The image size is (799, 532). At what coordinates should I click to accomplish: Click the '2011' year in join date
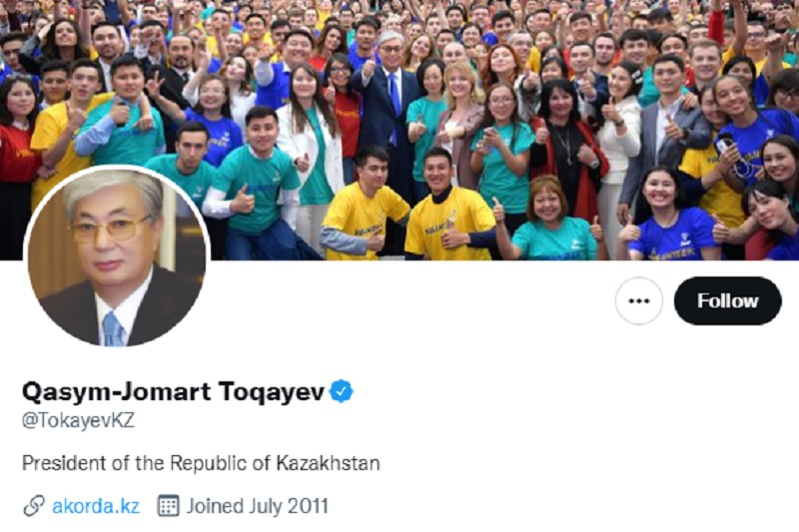pos(308,506)
